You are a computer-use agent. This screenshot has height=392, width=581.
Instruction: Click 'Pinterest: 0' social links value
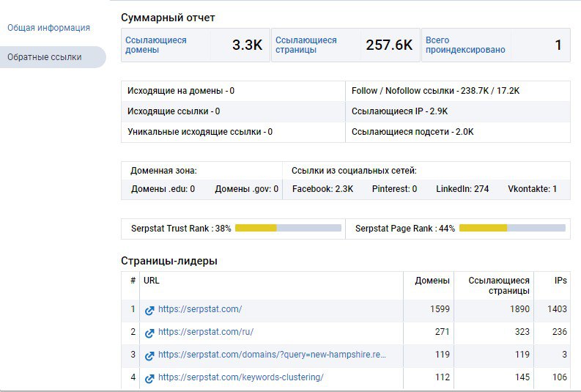394,189
